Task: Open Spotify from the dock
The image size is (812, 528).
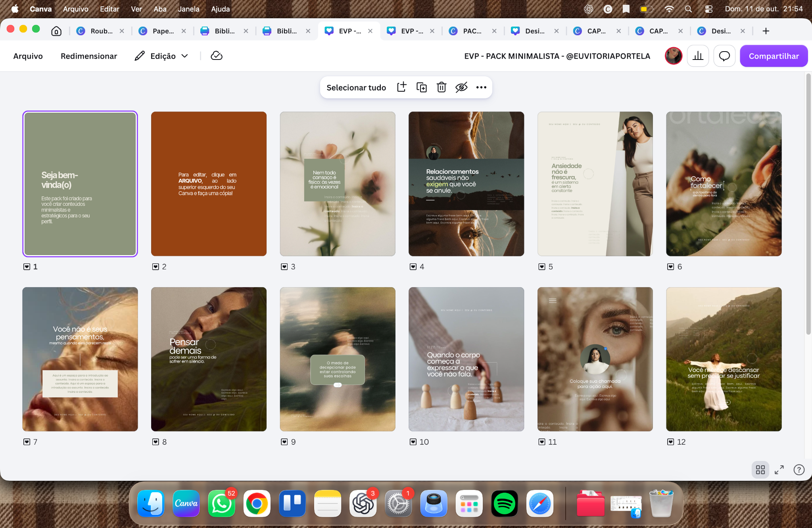Action: click(x=504, y=503)
